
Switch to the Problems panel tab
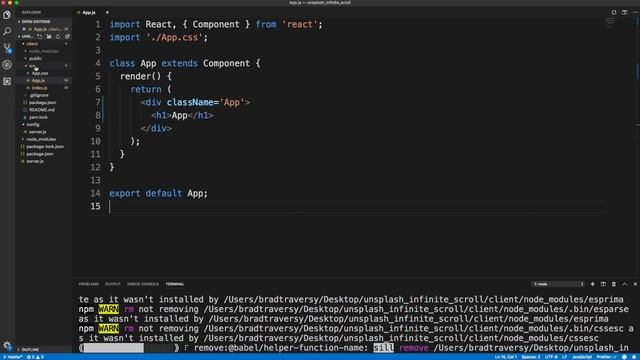89,284
